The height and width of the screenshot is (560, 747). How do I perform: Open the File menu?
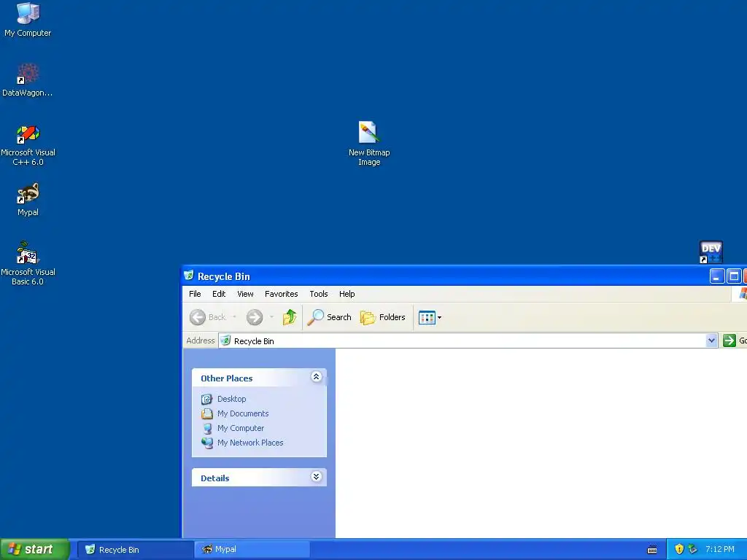coord(195,294)
